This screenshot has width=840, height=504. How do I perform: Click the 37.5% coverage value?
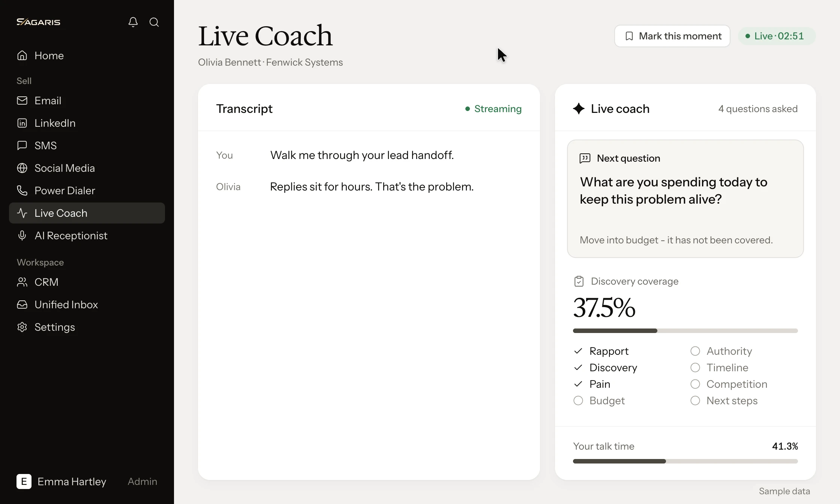(604, 307)
